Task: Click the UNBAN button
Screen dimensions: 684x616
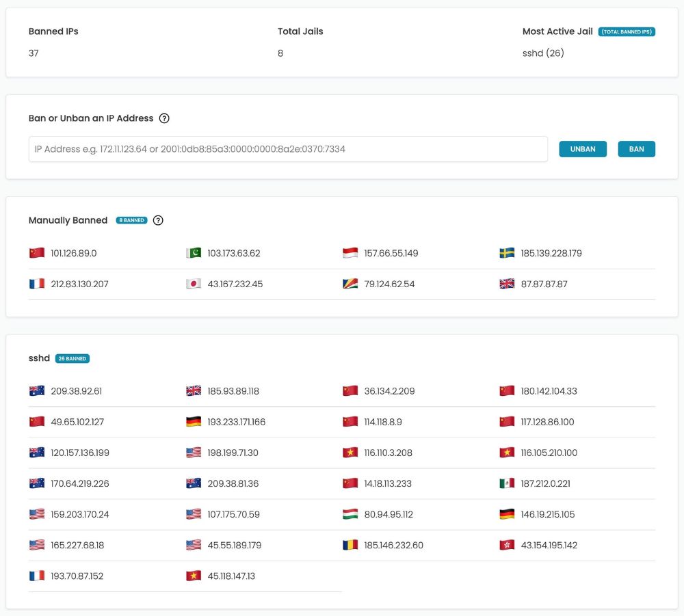Action: point(583,149)
